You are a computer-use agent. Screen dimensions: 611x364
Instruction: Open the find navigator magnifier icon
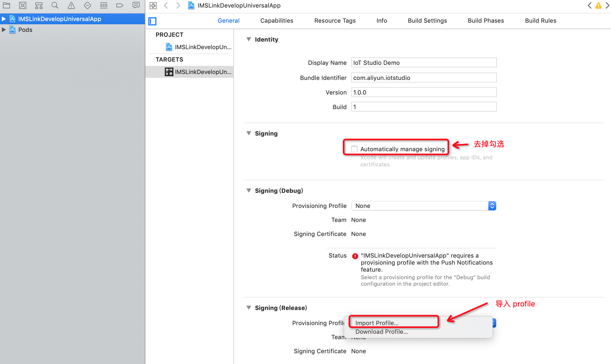(x=55, y=5)
